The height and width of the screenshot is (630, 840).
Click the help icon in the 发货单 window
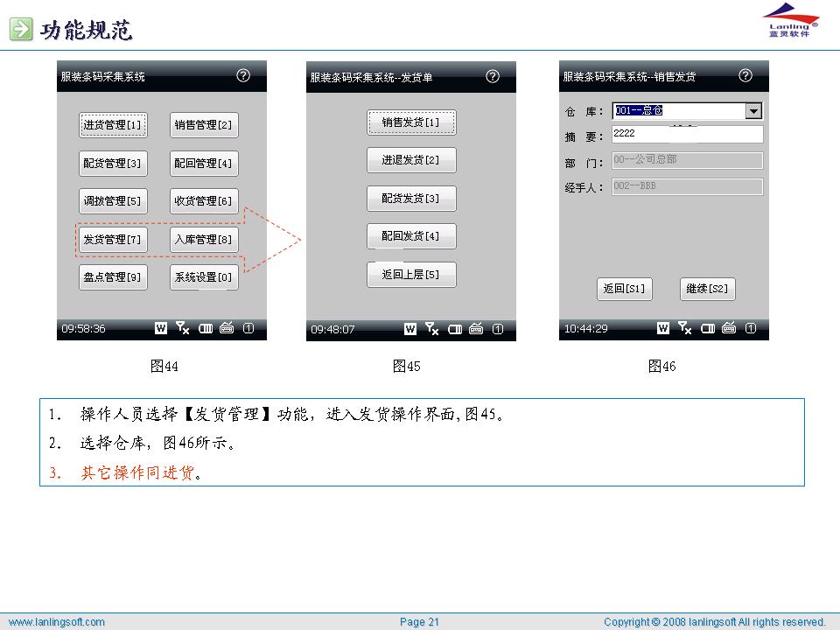pyautogui.click(x=493, y=76)
